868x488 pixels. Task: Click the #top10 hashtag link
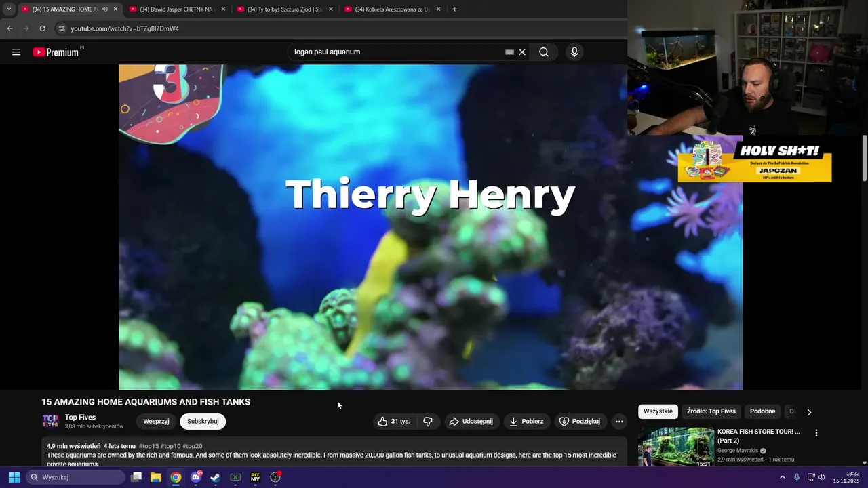tap(170, 446)
